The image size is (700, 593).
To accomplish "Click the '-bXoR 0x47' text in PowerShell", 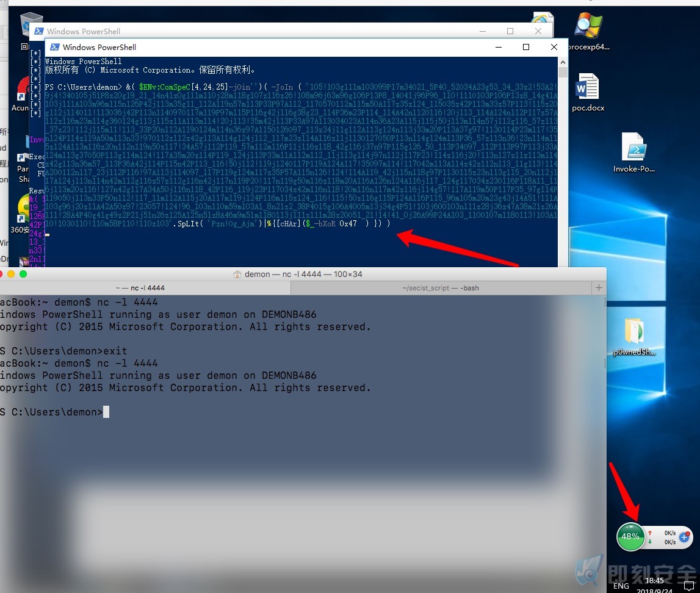I will [336, 223].
